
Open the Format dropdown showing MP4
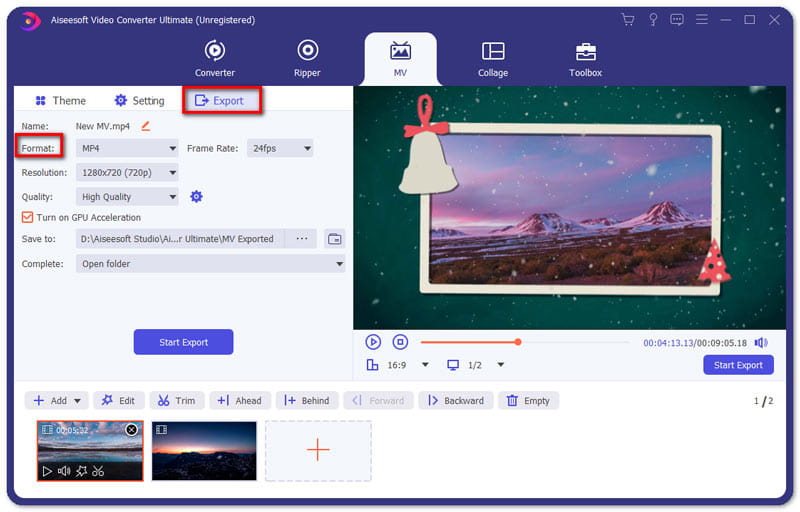click(x=127, y=148)
